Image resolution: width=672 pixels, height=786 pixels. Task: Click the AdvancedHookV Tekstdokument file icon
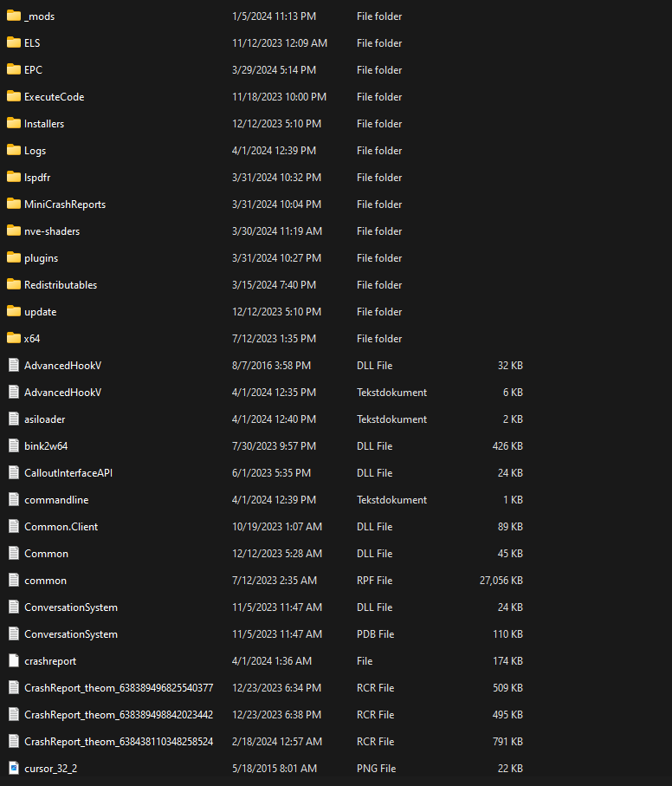14,393
